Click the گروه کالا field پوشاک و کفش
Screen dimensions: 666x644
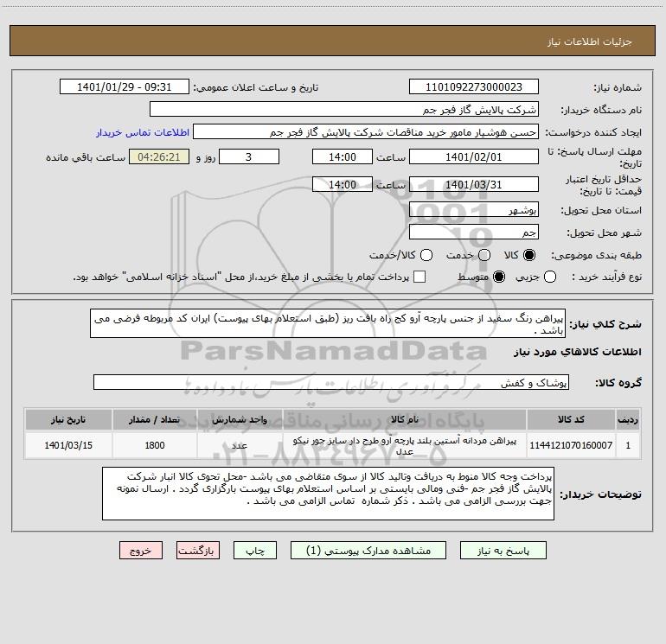click(x=331, y=382)
